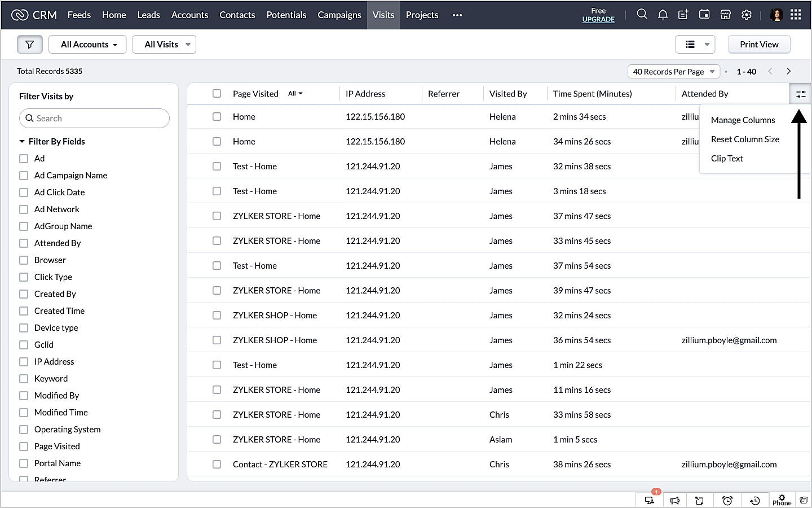This screenshot has height=508, width=812.
Task: Expand the 40 Records Per Page dropdown
Action: click(673, 72)
